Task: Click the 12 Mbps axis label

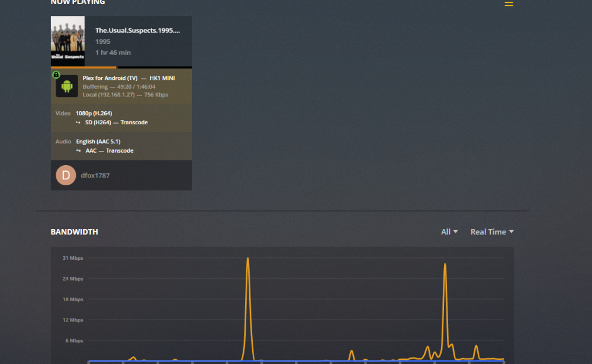Action: [x=73, y=320]
